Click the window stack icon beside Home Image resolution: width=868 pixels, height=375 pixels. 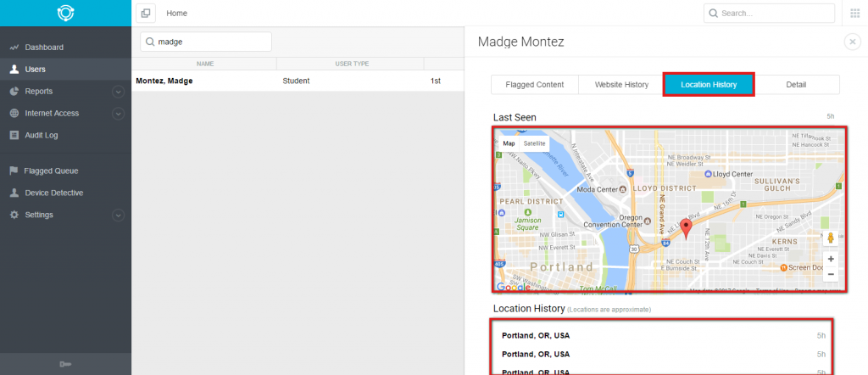coord(146,14)
